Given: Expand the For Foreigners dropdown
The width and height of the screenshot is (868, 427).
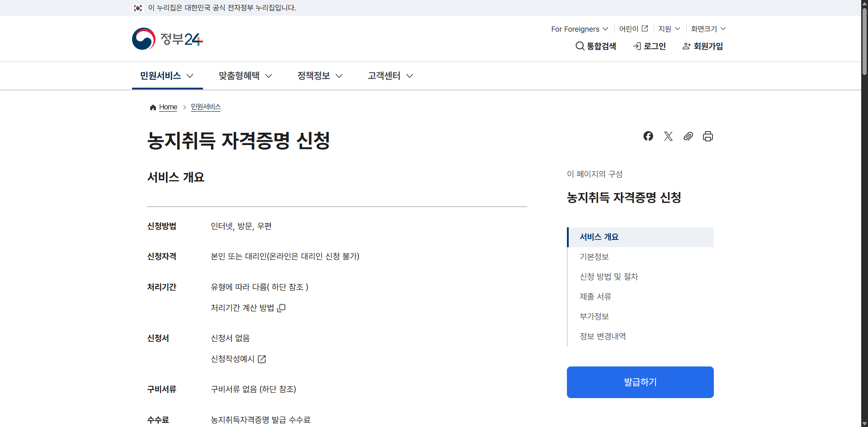Looking at the screenshot, I should point(579,28).
